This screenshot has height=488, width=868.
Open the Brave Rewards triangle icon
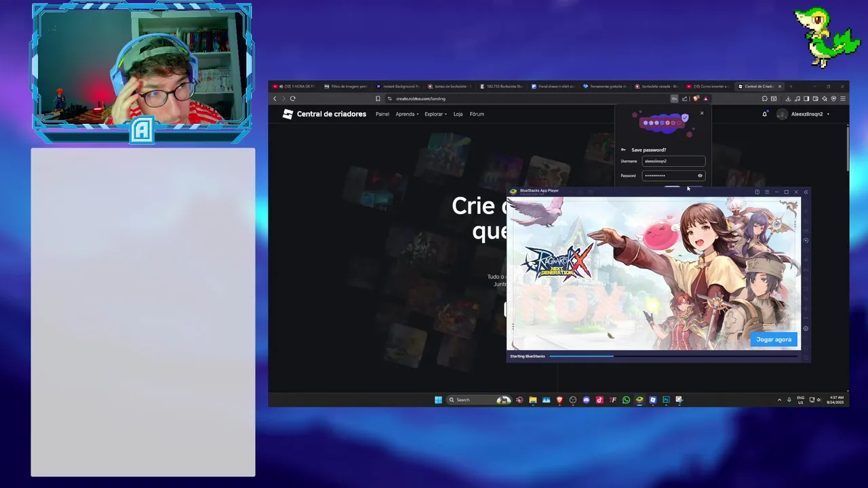pyautogui.click(x=705, y=98)
